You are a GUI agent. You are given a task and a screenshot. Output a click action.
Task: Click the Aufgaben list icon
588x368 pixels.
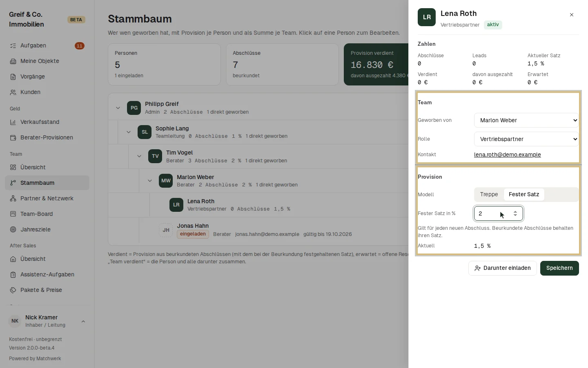pyautogui.click(x=13, y=45)
